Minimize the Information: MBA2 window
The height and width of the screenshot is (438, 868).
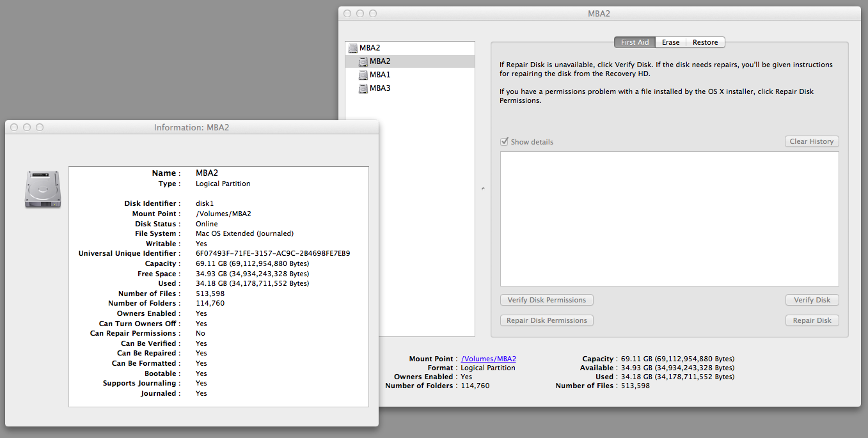click(27, 127)
